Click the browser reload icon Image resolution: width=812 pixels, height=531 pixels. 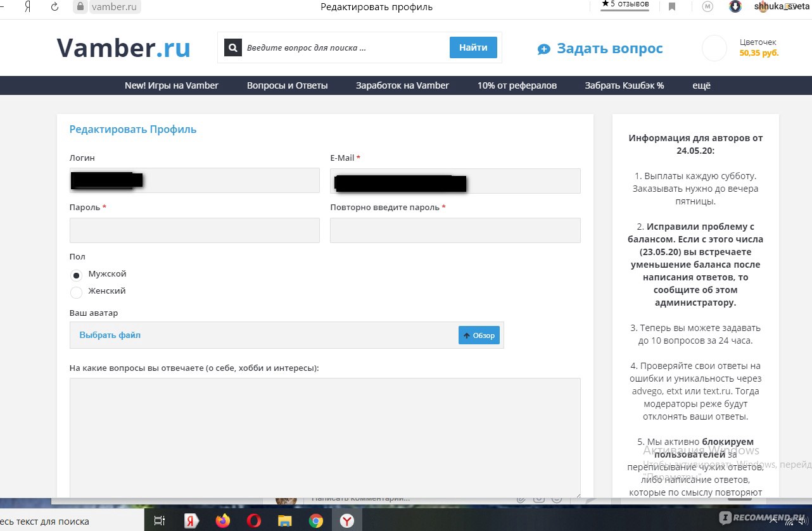(x=54, y=6)
